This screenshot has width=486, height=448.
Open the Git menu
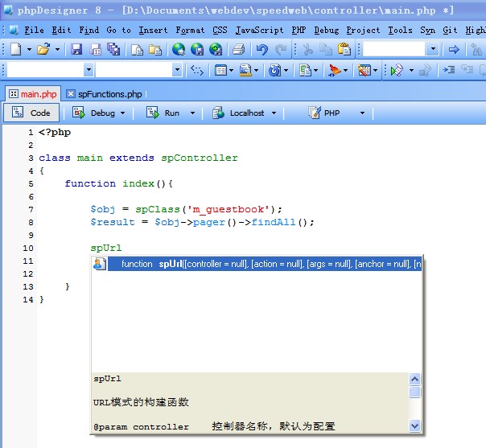point(450,30)
